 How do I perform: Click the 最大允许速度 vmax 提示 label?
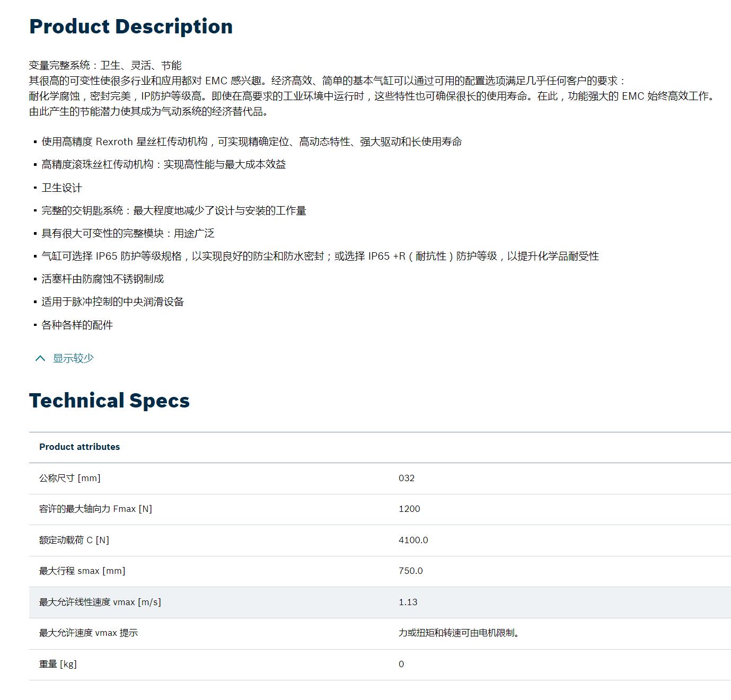[89, 633]
